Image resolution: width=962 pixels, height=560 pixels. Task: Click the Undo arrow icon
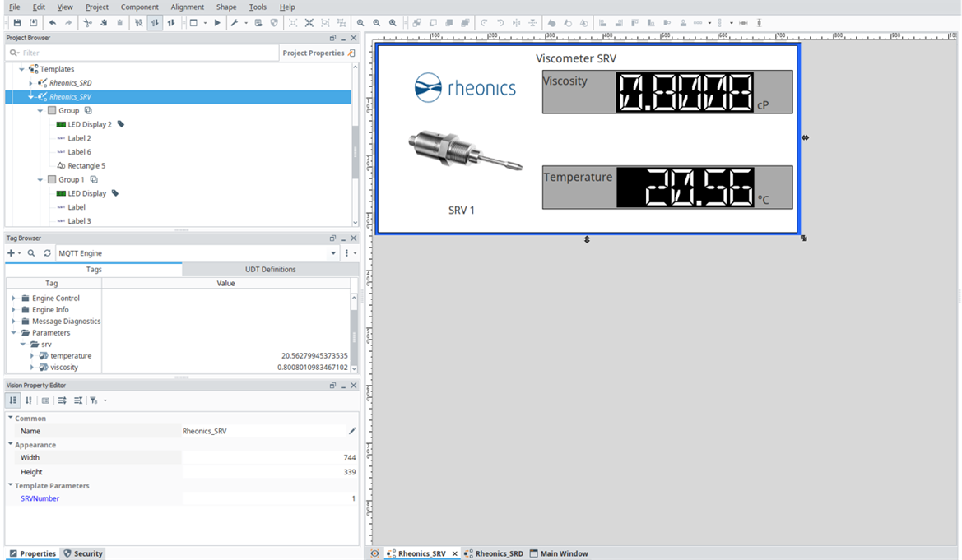coord(53,23)
